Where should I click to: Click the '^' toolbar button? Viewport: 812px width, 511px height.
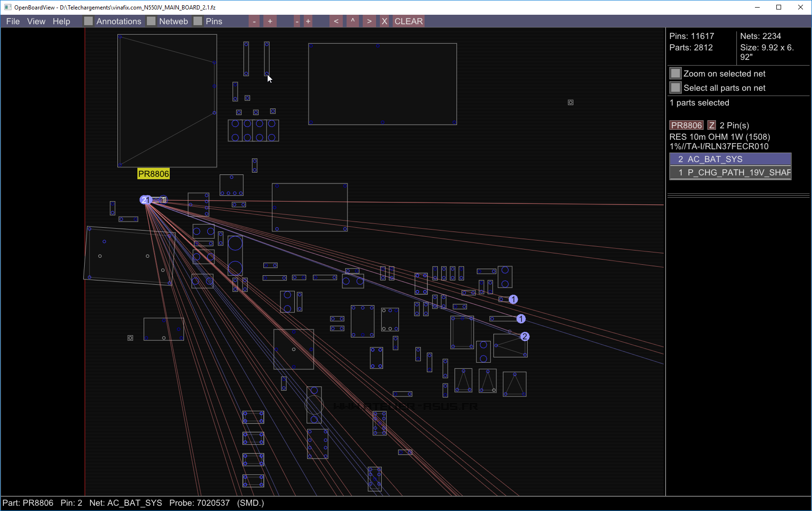click(353, 21)
